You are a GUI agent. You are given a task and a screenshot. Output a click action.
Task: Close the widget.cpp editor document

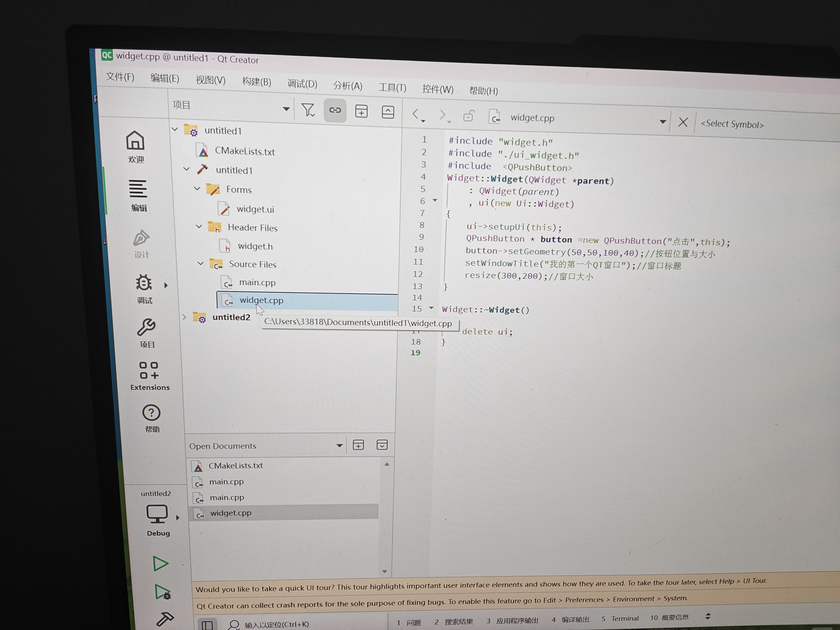click(x=683, y=122)
